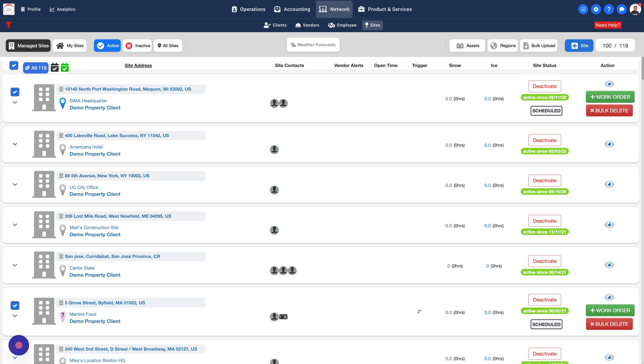
Task: Click the 100 / 119 count field
Action: coord(615,46)
